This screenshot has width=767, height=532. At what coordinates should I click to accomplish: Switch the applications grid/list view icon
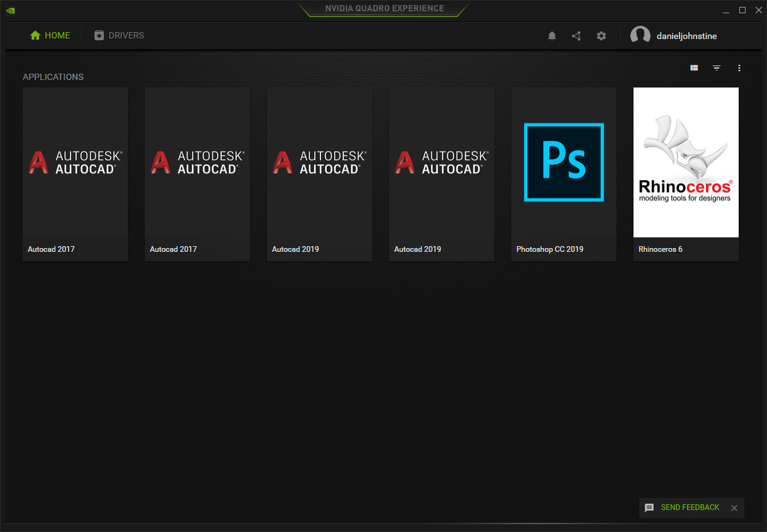pos(694,68)
